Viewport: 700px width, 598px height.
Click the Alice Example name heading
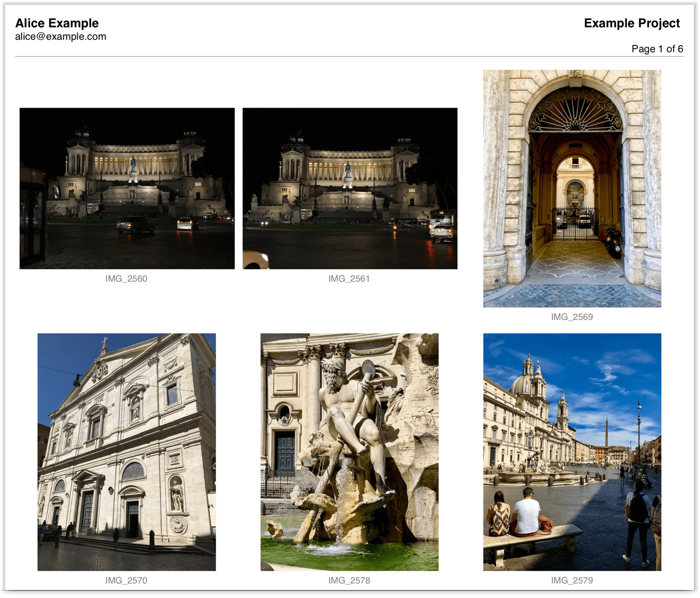point(57,23)
